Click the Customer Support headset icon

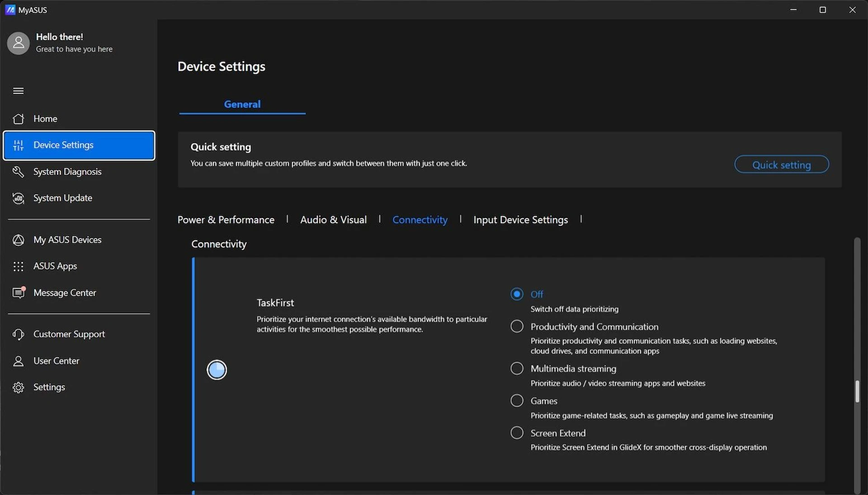(x=18, y=334)
